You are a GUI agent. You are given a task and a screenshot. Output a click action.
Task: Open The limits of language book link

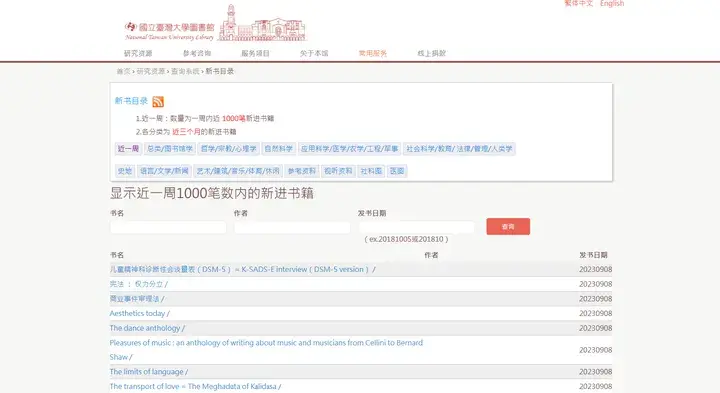pyautogui.click(x=149, y=372)
